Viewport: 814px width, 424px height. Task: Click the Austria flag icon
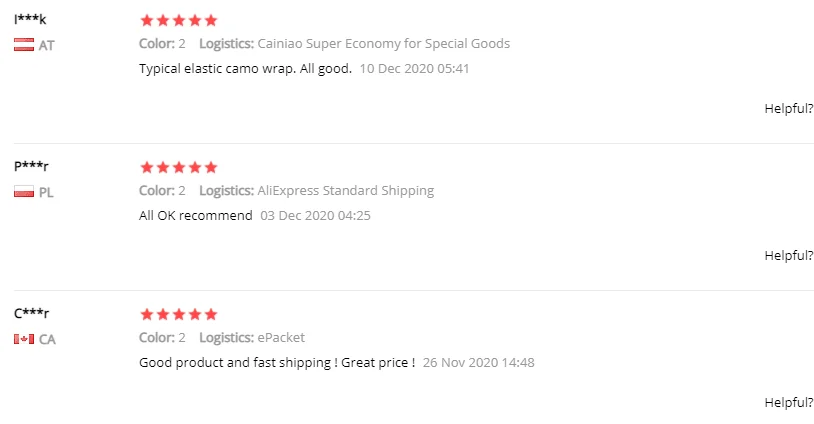(x=24, y=45)
